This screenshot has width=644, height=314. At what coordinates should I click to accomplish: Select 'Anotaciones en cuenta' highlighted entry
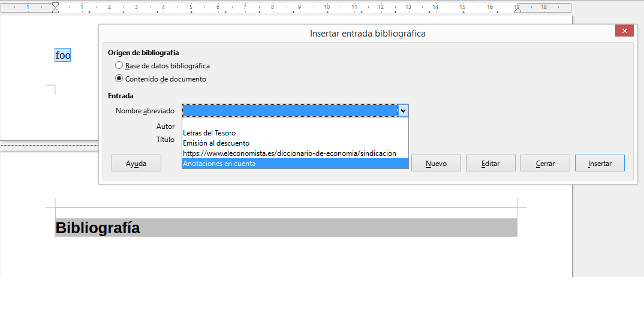(x=295, y=164)
